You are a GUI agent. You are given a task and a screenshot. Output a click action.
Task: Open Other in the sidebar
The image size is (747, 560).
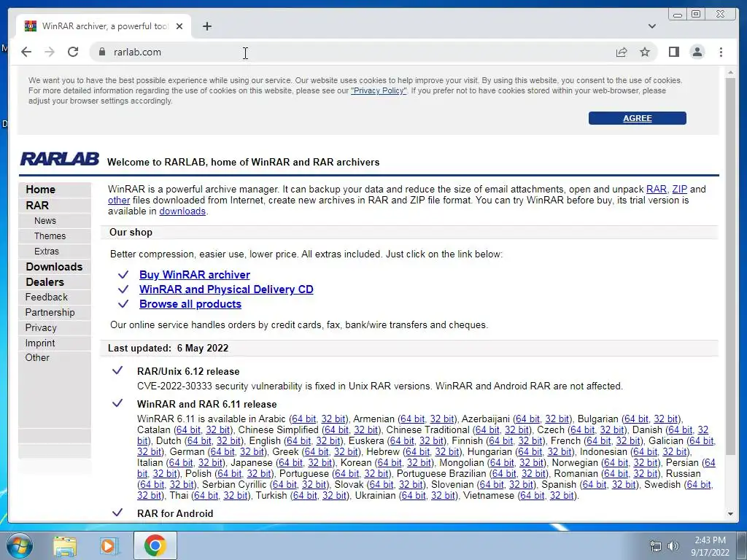click(x=37, y=357)
